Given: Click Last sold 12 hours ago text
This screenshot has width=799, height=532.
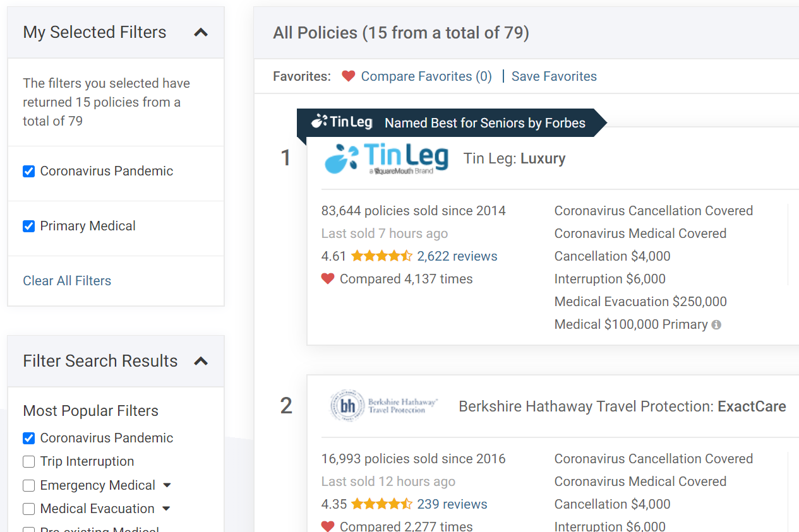Looking at the screenshot, I should pos(388,482).
